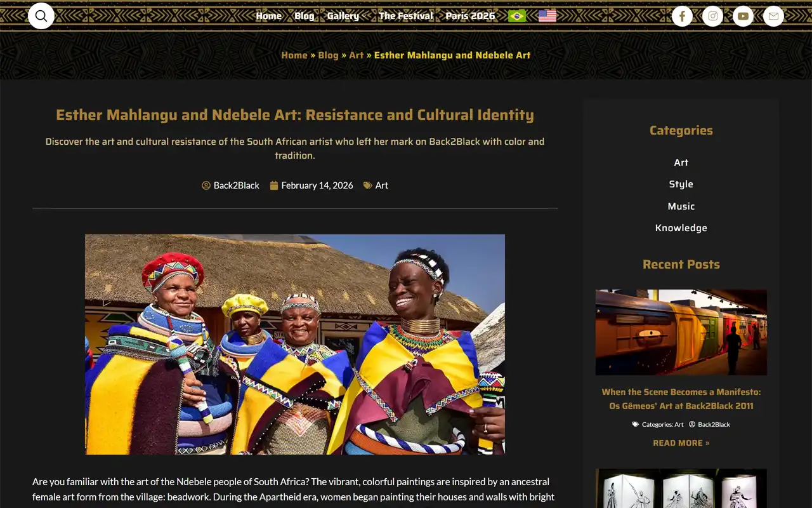Select the Art category in sidebar

coord(681,163)
